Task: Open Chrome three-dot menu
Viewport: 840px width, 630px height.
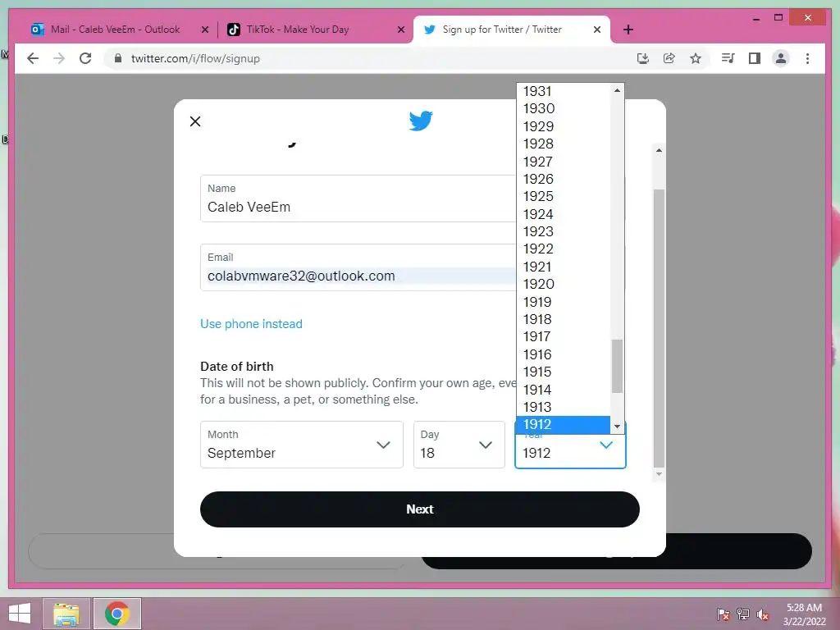Action: click(807, 58)
